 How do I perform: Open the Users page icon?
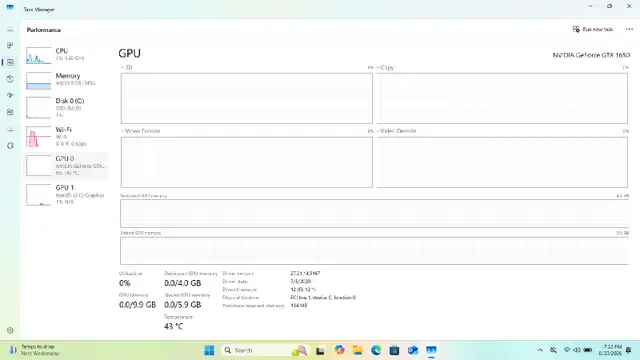pyautogui.click(x=10, y=112)
